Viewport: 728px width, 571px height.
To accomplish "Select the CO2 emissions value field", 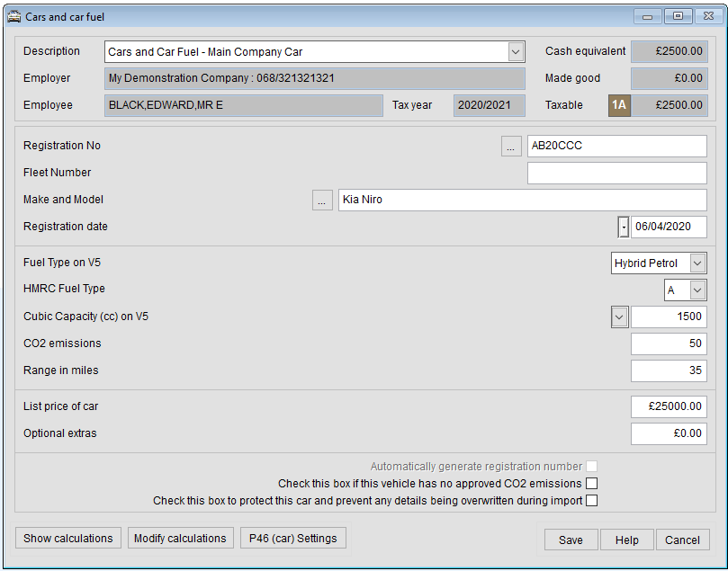I will point(669,343).
